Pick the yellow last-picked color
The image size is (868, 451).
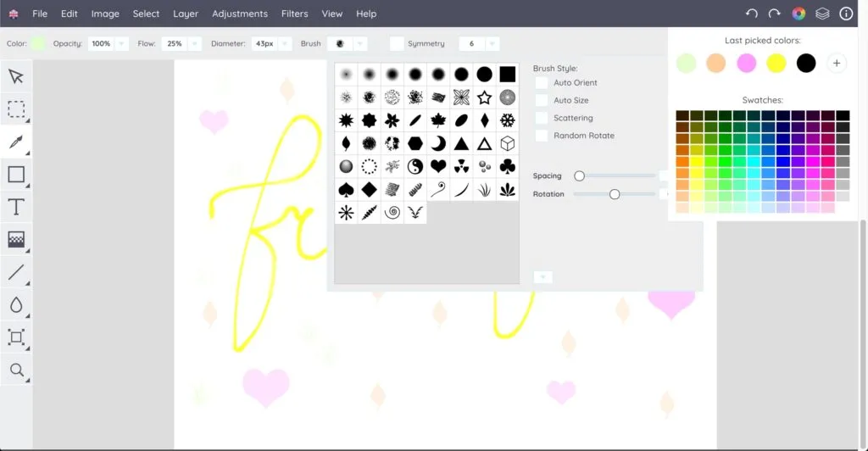tap(776, 63)
